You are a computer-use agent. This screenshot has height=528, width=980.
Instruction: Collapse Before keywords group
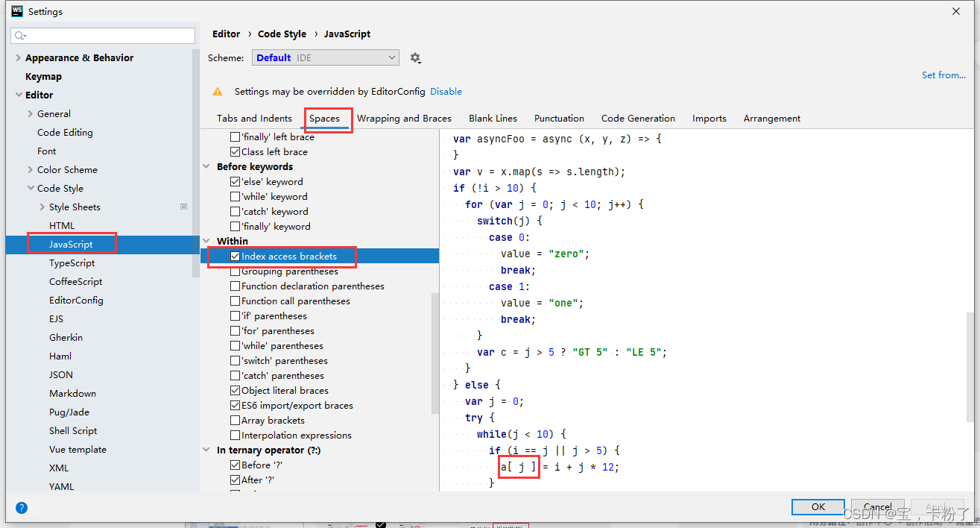207,167
